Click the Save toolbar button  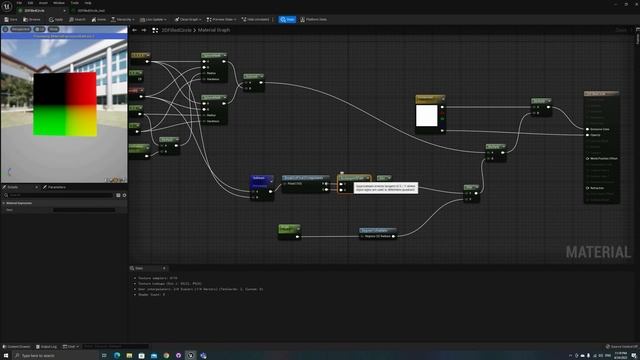pos(11,20)
